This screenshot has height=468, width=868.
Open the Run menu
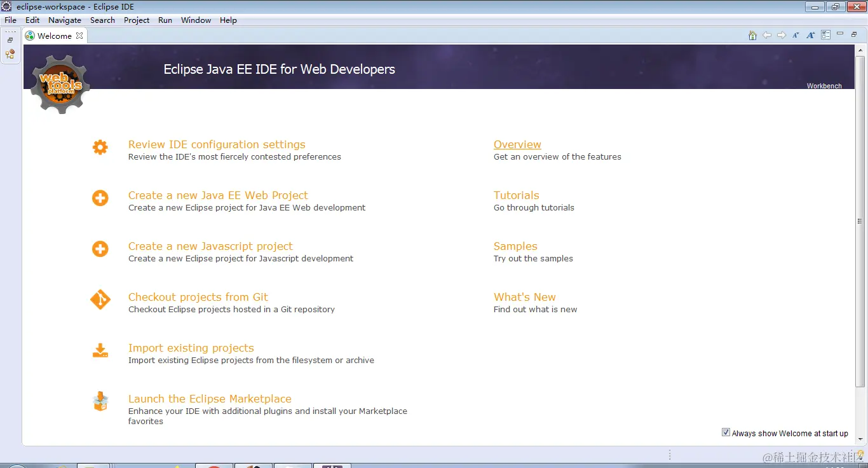[x=165, y=20]
